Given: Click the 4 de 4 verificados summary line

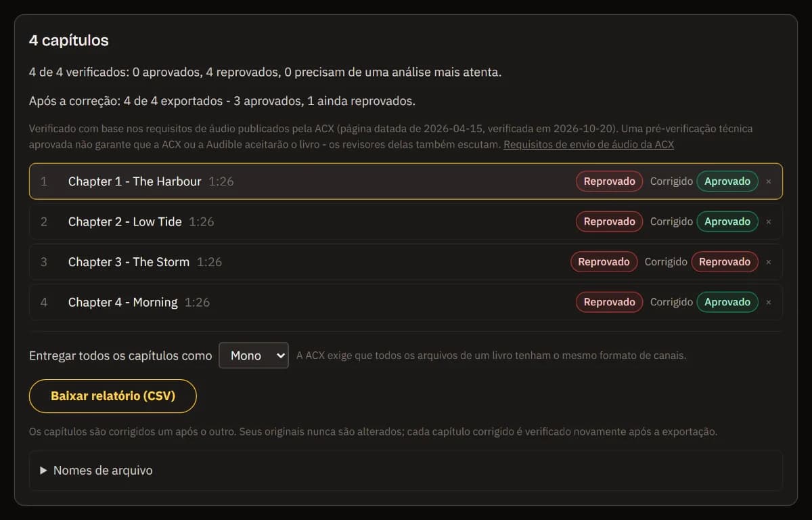Looking at the screenshot, I should (x=265, y=72).
